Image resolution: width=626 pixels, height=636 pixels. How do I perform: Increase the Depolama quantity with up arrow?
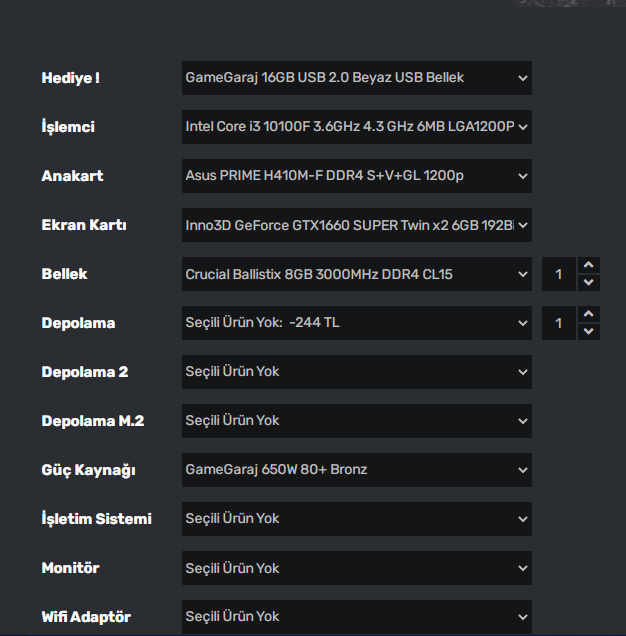pos(589,314)
